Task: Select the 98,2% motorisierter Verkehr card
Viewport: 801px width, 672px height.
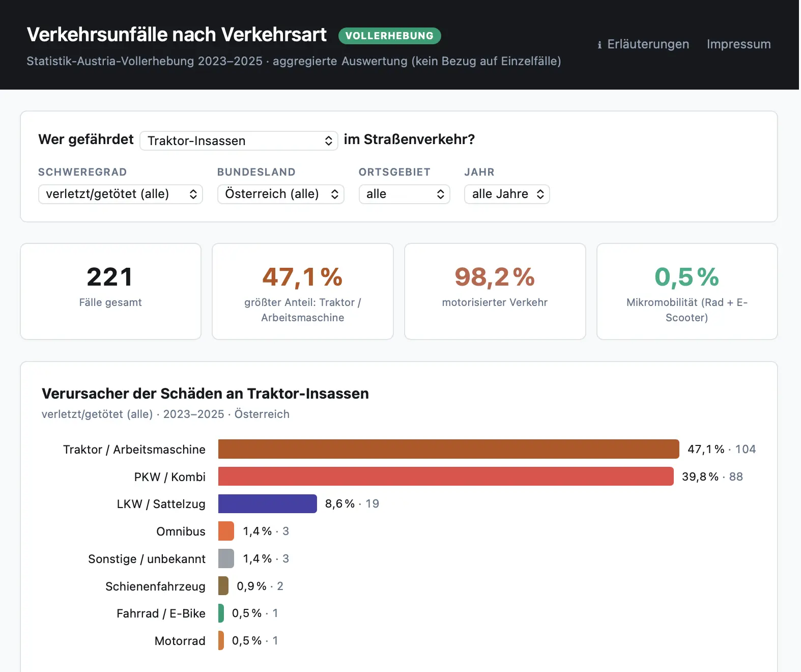Action: click(495, 291)
